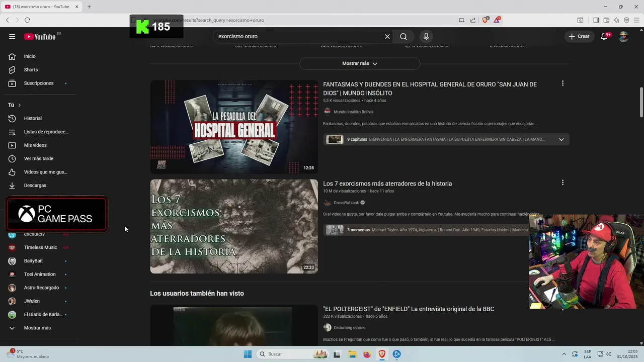Expand the Tú section chevron
Screen dimensions: 644x362
pyautogui.click(x=20, y=105)
